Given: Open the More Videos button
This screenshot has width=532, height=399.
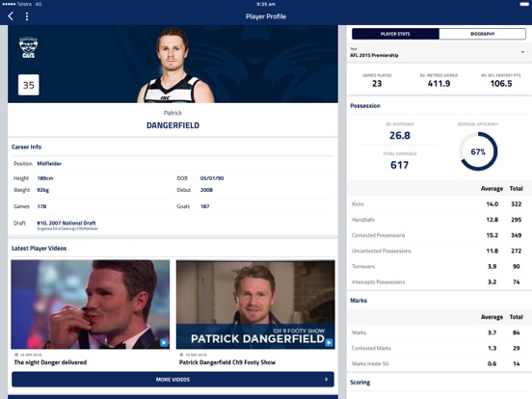Looking at the screenshot, I should click(x=173, y=380).
